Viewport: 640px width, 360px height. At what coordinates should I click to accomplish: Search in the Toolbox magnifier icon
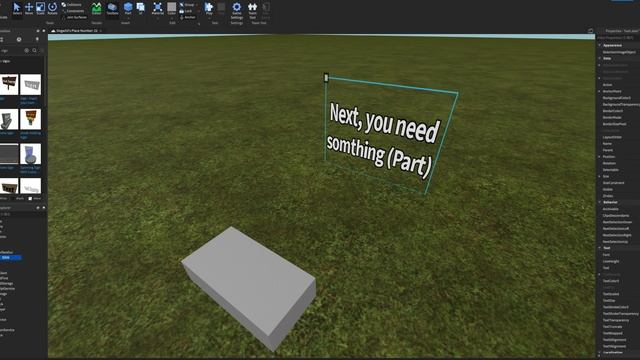(34, 51)
